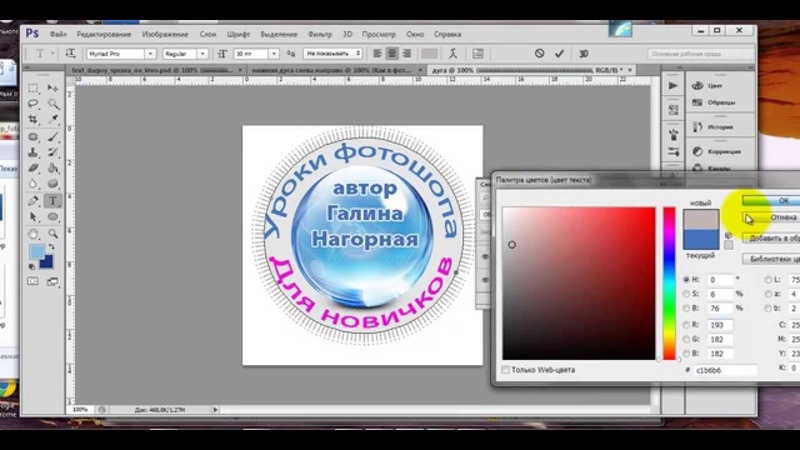Click the text color swatch in options bar
Image resolution: width=800 pixels, height=450 pixels.
pos(429,54)
